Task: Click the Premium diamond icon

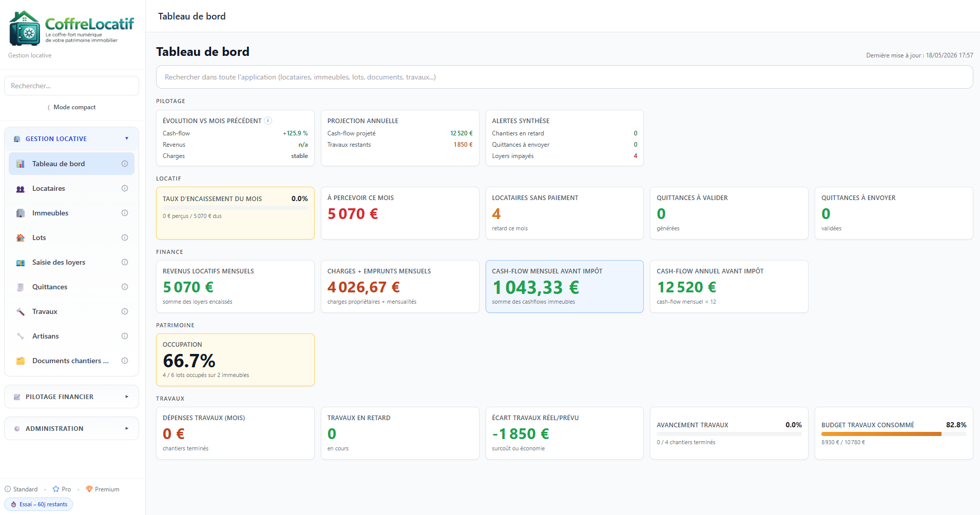Action: (x=89, y=489)
